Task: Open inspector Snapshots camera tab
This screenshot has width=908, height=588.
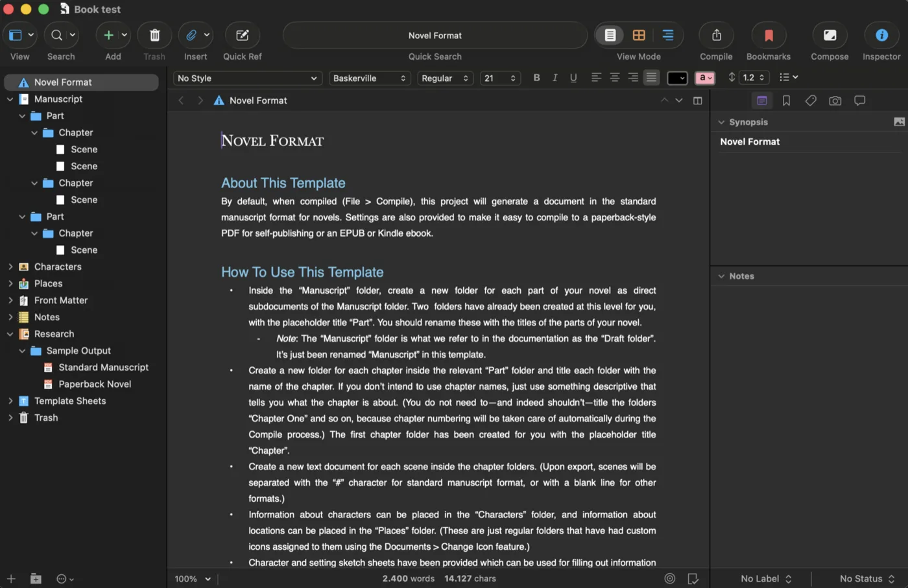Action: click(835, 100)
